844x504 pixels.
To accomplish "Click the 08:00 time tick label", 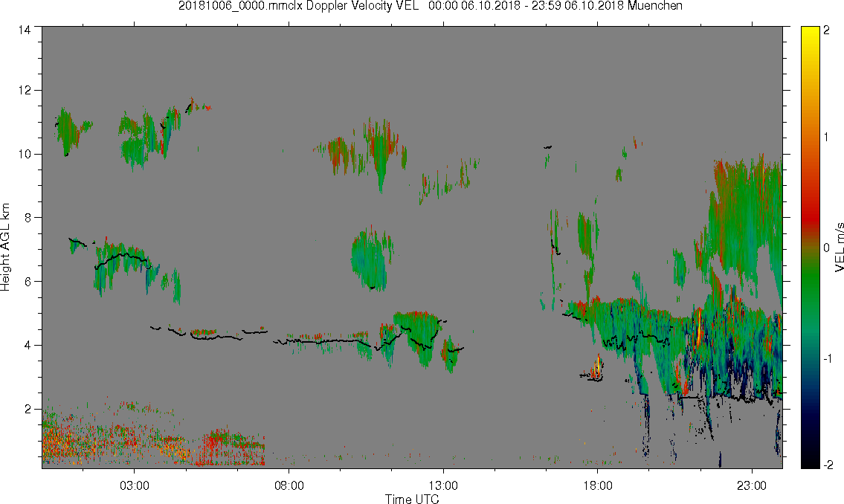I will (x=289, y=485).
